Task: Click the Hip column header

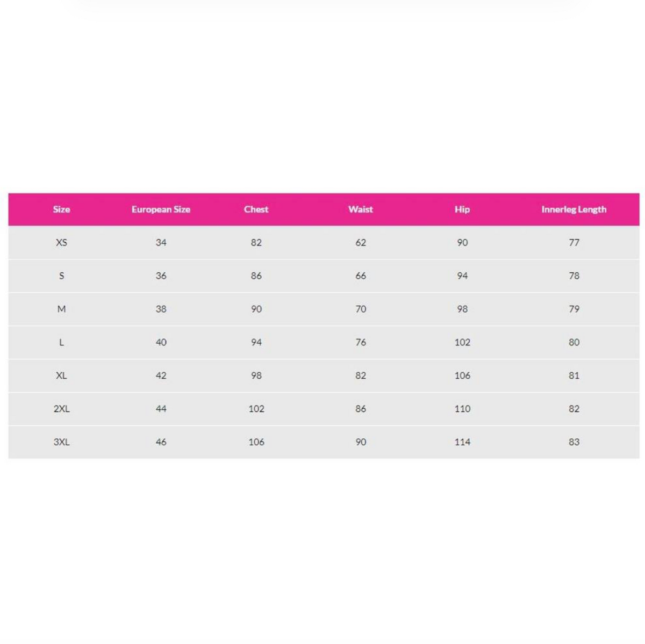Action: (x=462, y=209)
